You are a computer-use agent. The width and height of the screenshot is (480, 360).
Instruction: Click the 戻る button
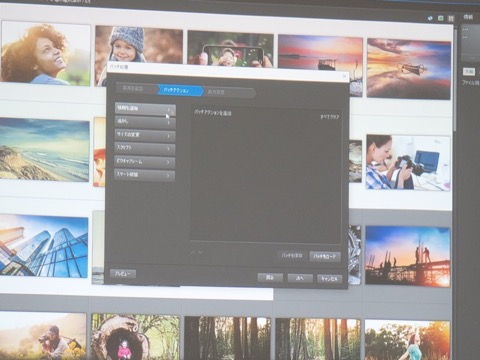(270, 277)
